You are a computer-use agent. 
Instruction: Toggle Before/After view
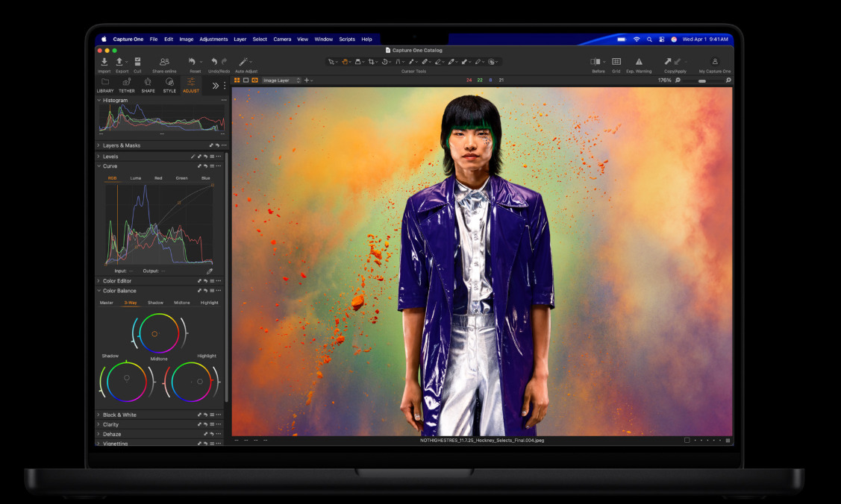point(595,62)
